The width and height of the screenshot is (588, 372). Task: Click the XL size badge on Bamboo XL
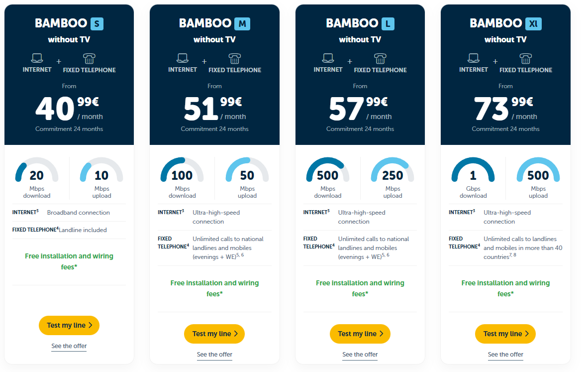533,23
